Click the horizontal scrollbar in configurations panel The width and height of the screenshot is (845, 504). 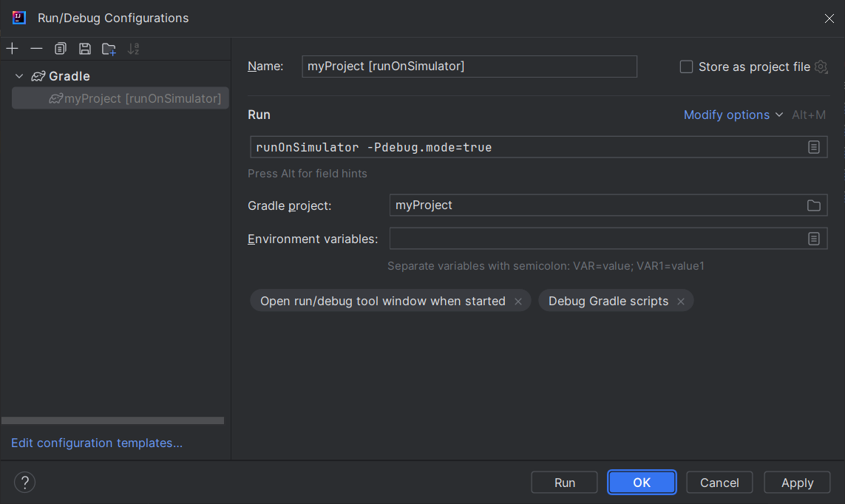[x=112, y=420]
